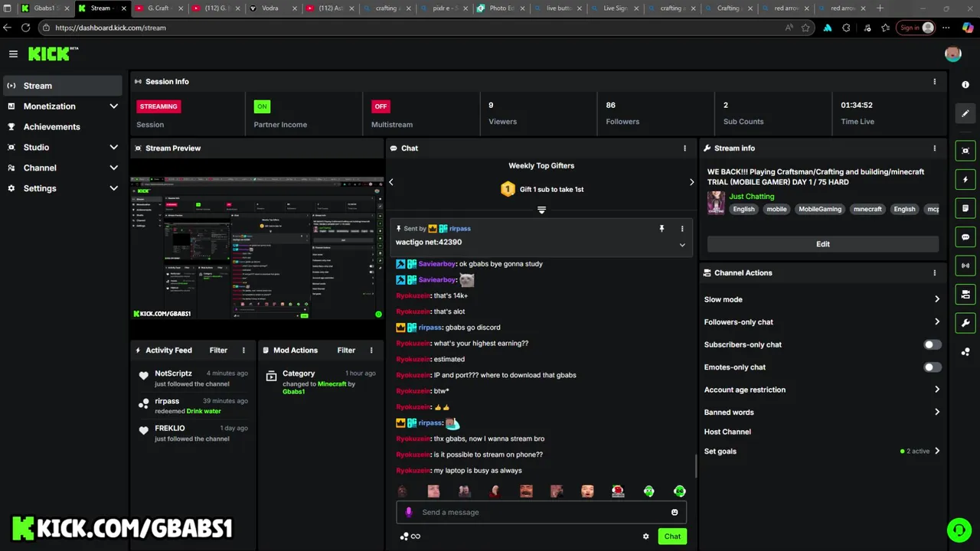Toggle Multistream OFF badge
Viewport: 980px width, 551px height.
pos(381,106)
